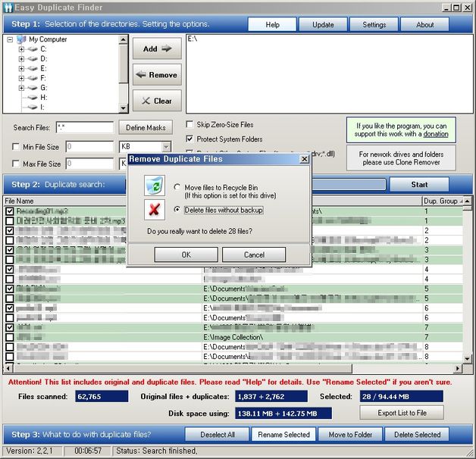
Task: Select Move files to Recycle Bin option
Action: click(x=177, y=187)
